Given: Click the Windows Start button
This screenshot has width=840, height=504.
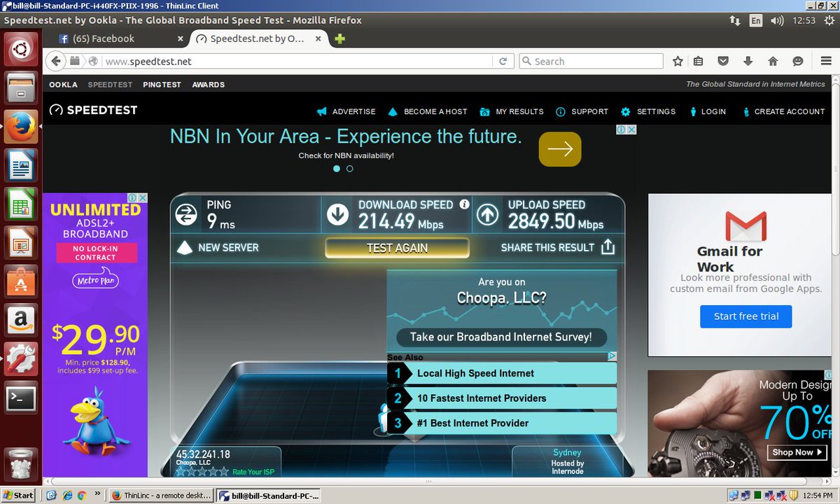Looking at the screenshot, I should [19, 495].
